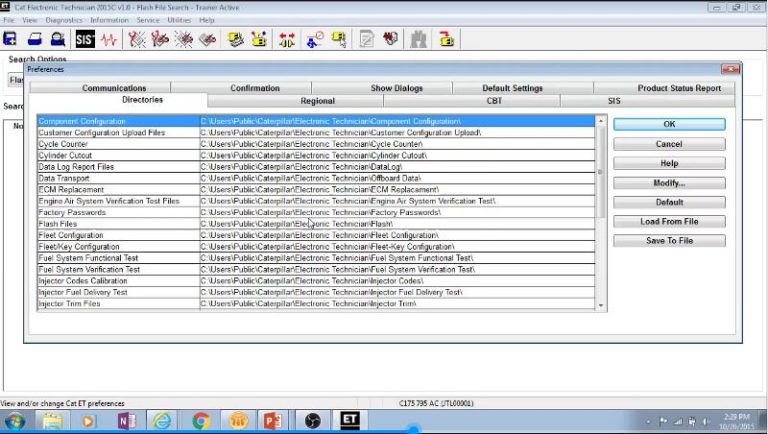
Task: Click the SIS toolbar icon
Action: point(84,40)
